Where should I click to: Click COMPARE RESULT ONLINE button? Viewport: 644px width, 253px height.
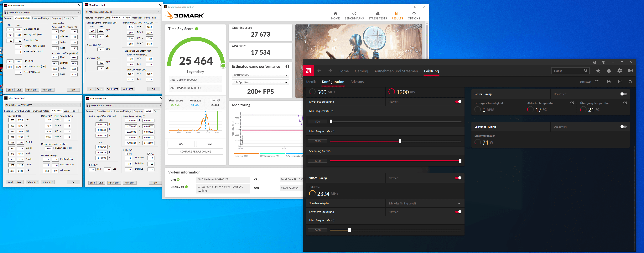[x=195, y=152]
